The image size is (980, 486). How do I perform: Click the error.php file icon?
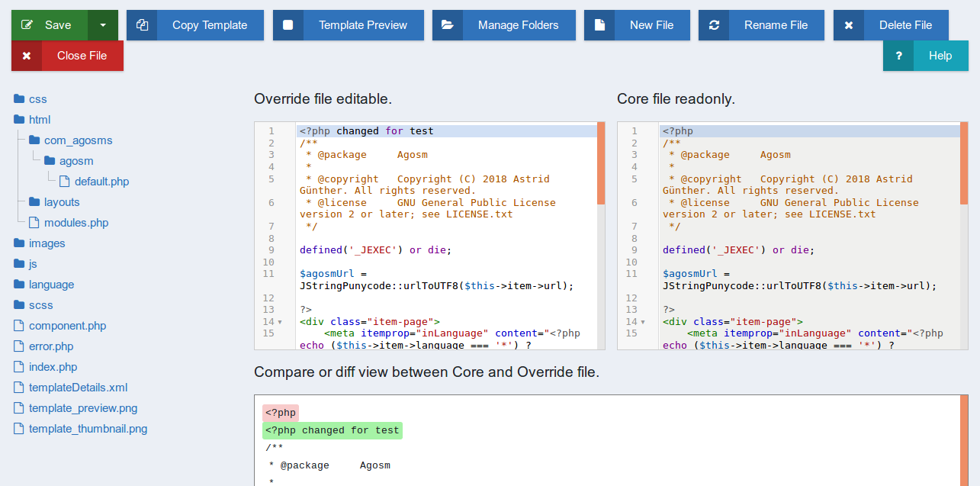point(18,346)
